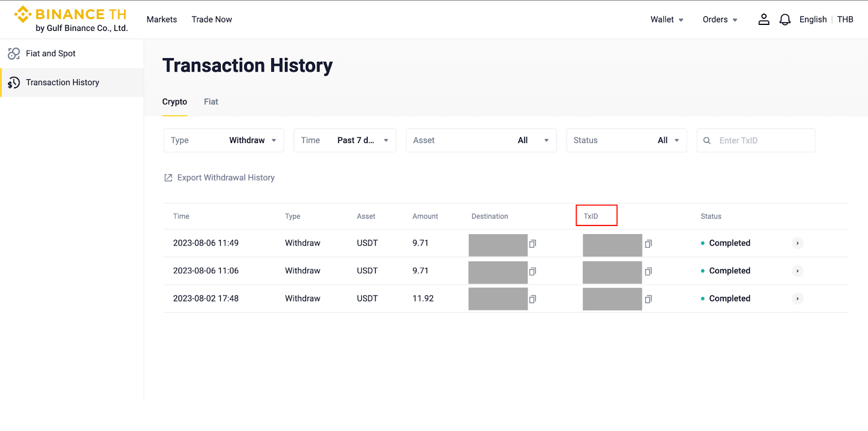Copy destination address of 11:06 withdrawal
Viewport: 868px width, 431px height.
[533, 271]
